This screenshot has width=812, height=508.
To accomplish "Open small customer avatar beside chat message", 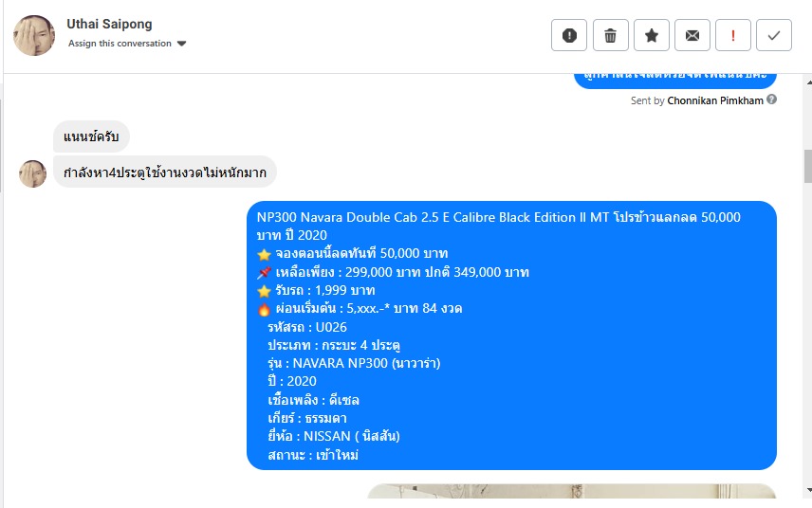I will point(32,173).
